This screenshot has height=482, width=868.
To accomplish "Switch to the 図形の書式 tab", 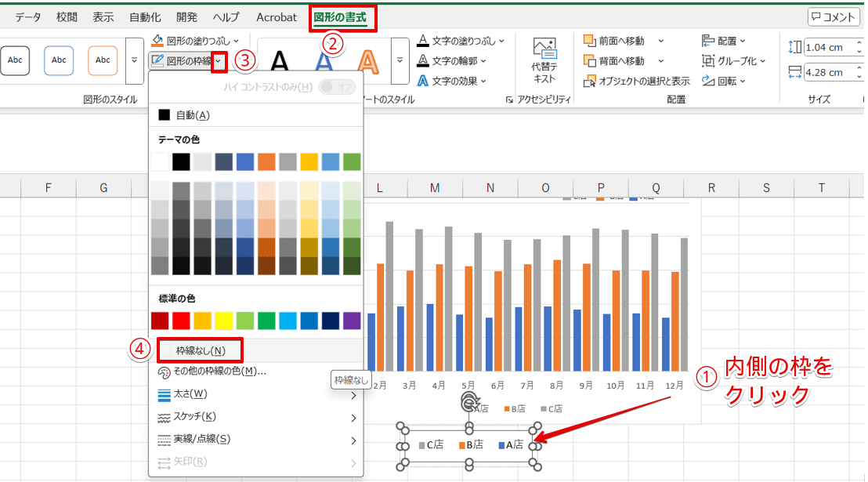I will [x=339, y=16].
